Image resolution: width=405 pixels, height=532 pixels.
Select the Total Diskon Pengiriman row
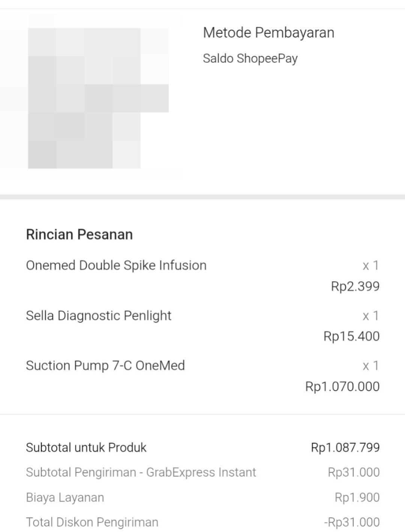point(203,522)
